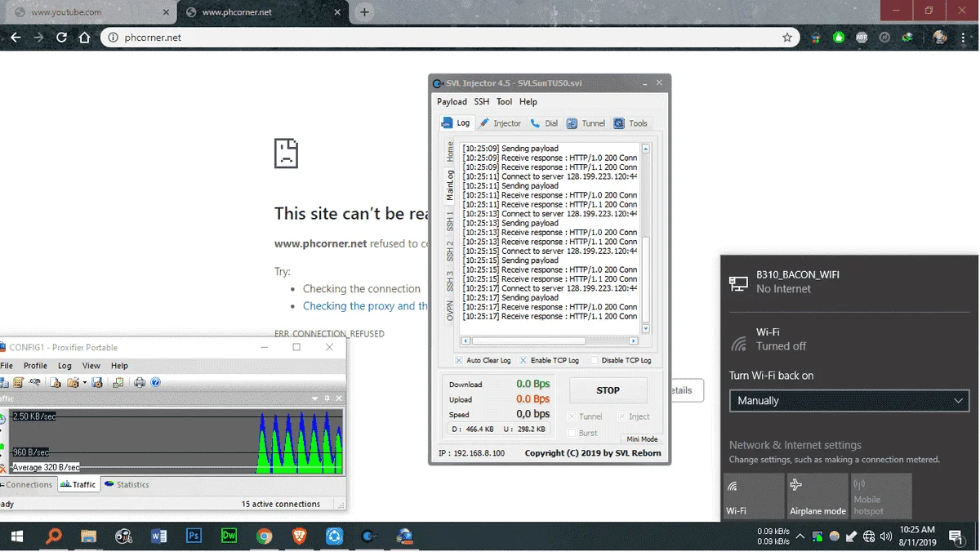Open the Payload menu in SVL Injector
Viewport: 980px width, 552px height.
pos(452,102)
